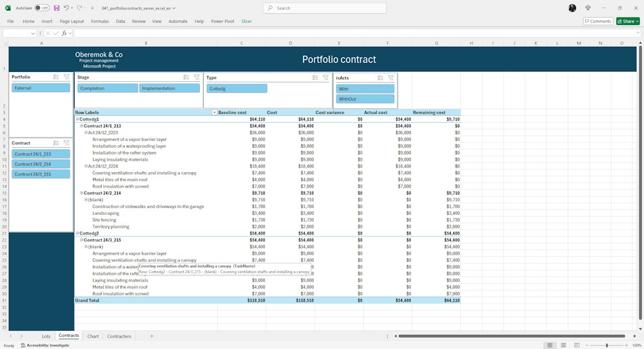644x349 pixels.
Task: Open the Name Box dropdown
Action: pyautogui.click(x=33, y=34)
